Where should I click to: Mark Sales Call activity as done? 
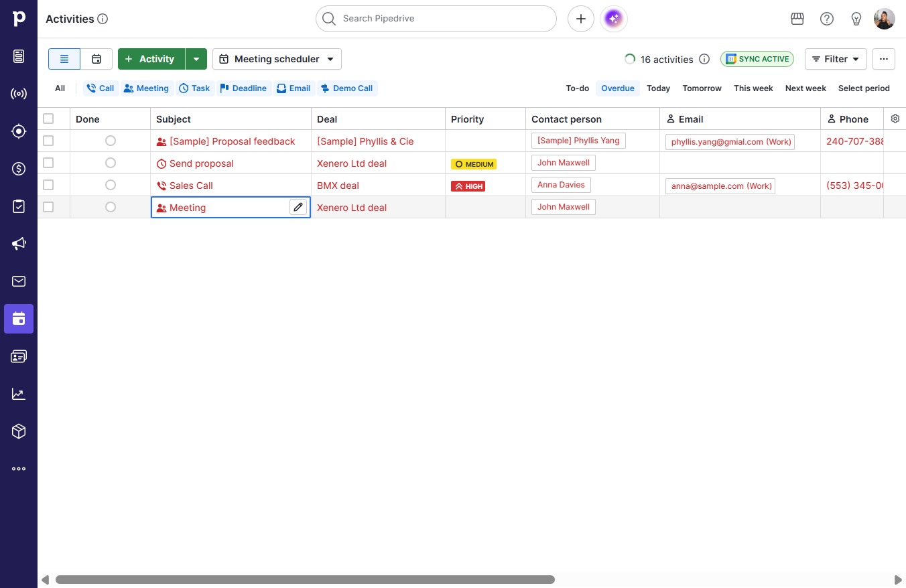click(111, 185)
